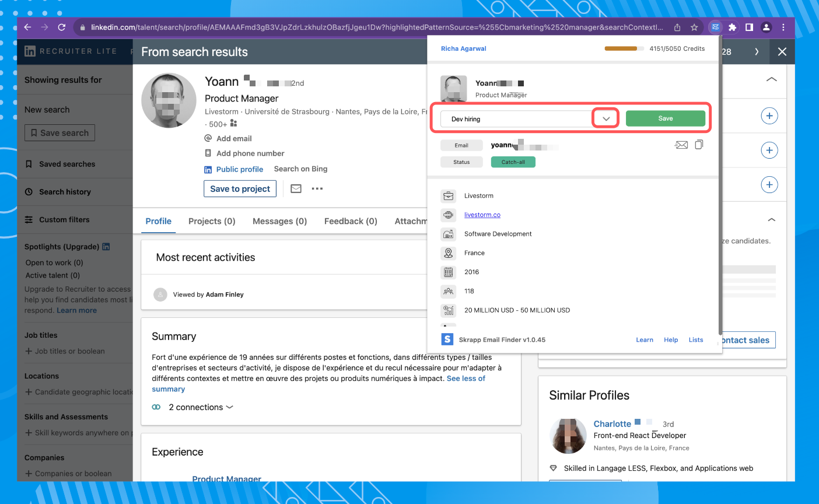Select Active talent (0) spotlight
819x504 pixels.
[x=52, y=275]
